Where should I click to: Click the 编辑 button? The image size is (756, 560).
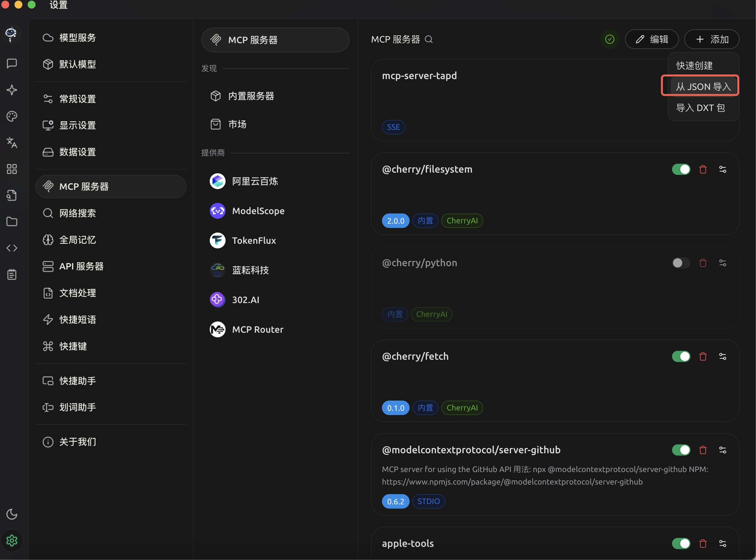[652, 39]
